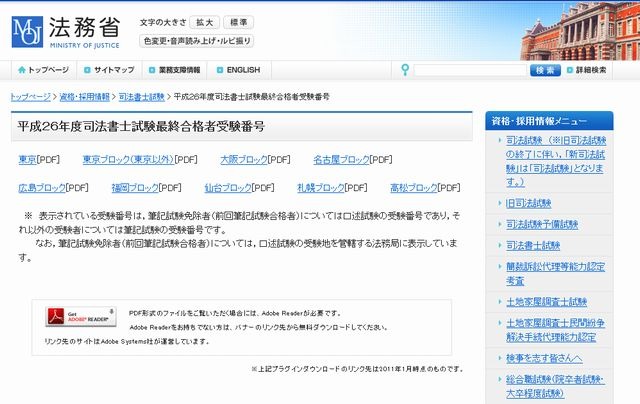The width and height of the screenshot is (640, 404).
Task: Click the 検索 search button
Action: pyautogui.click(x=545, y=70)
